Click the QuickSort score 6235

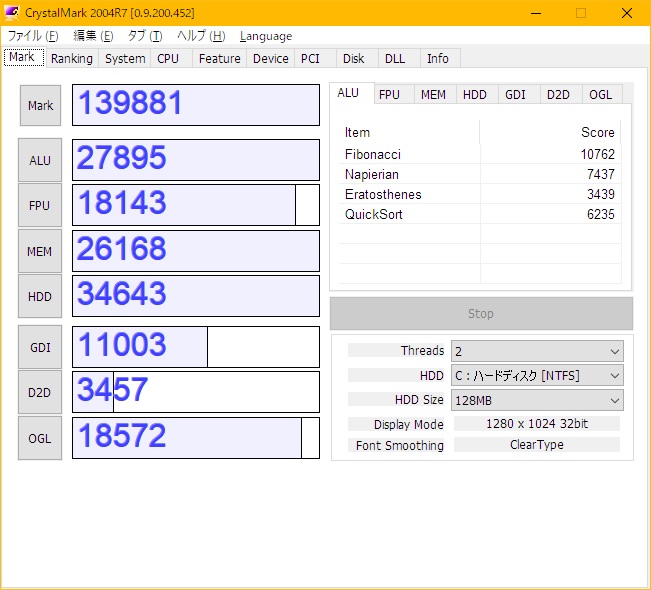[x=601, y=214]
